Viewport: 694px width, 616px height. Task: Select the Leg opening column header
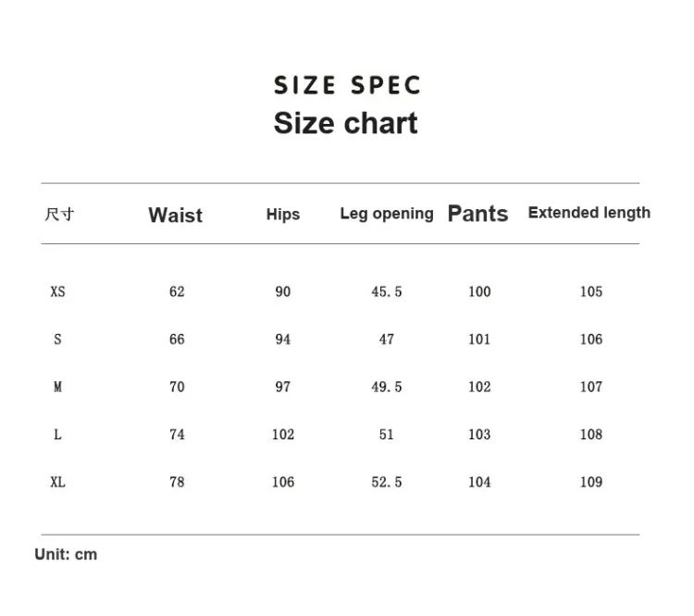click(x=387, y=214)
